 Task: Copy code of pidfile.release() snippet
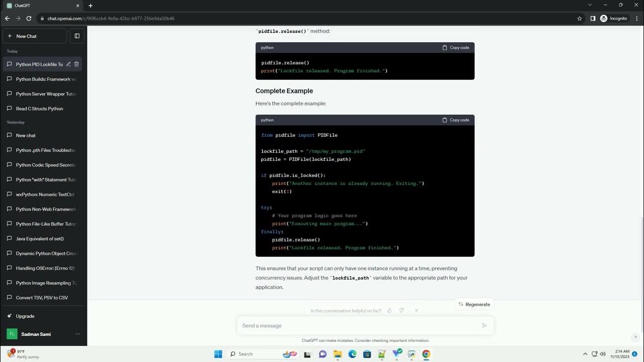tap(456, 48)
